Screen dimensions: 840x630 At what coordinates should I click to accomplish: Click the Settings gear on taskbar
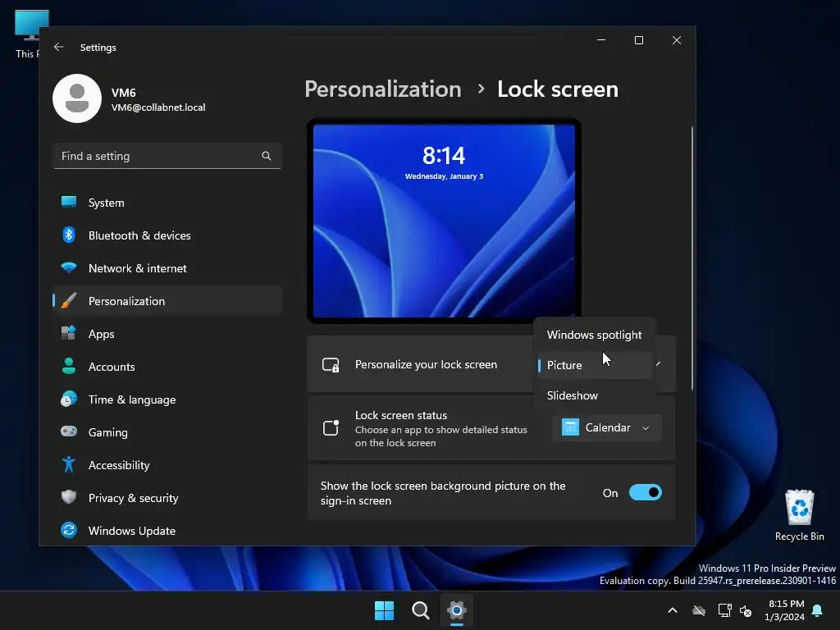click(x=456, y=610)
